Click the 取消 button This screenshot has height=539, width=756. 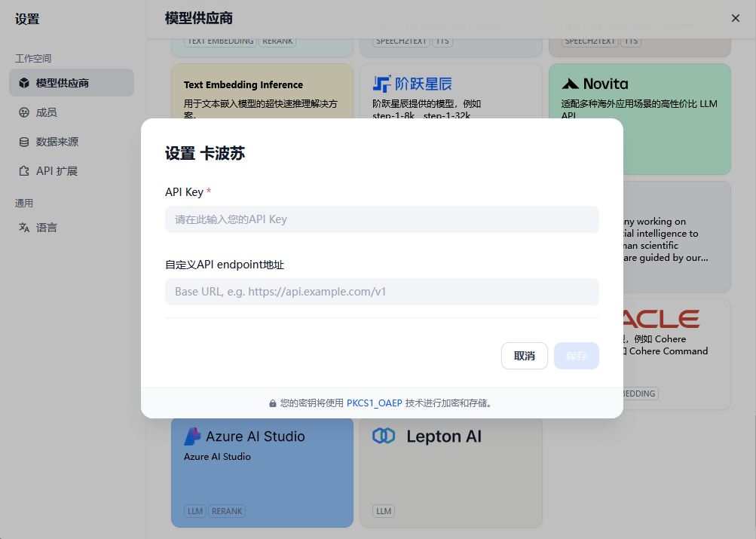pyautogui.click(x=524, y=356)
